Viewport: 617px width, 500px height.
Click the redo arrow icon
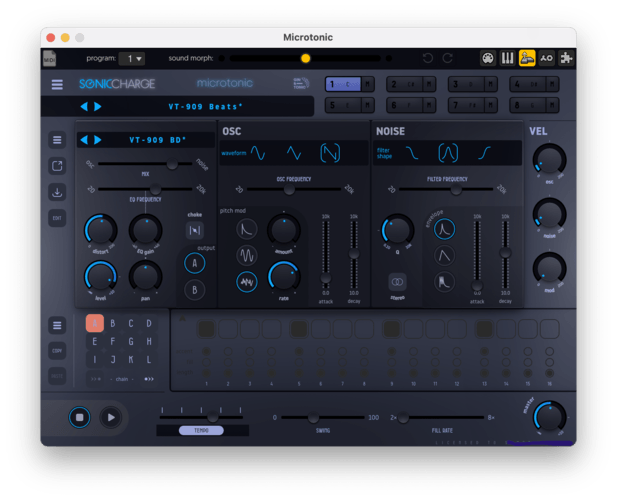[447, 58]
